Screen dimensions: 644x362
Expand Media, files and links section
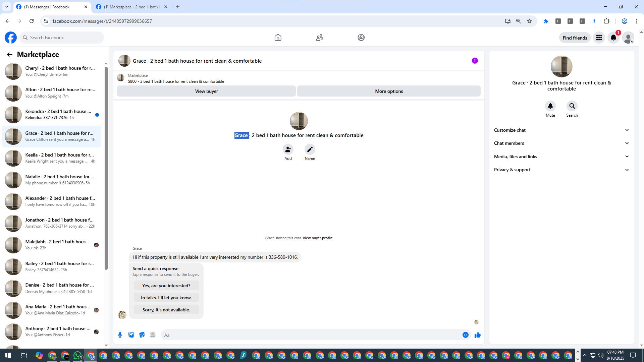click(561, 157)
